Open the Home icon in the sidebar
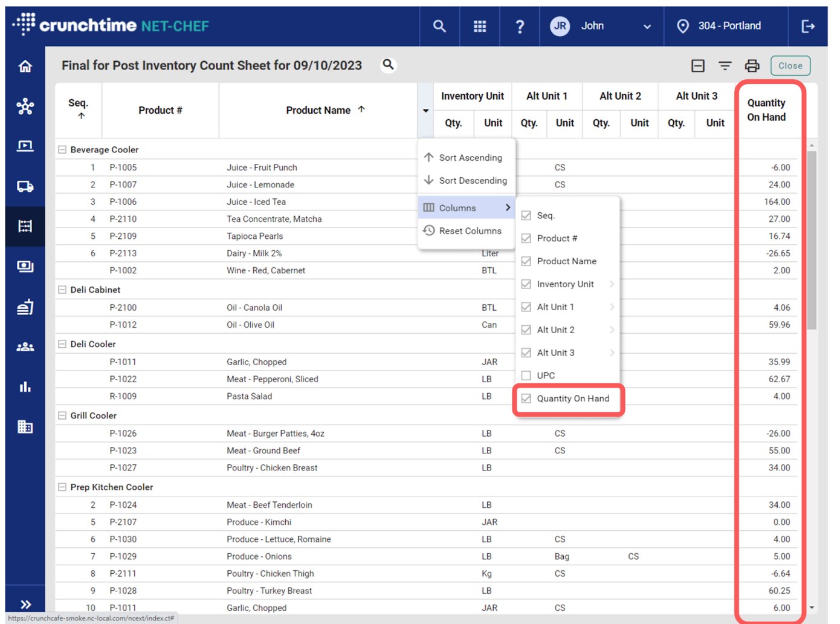Viewport: 840px width, 624px height. 25,66
